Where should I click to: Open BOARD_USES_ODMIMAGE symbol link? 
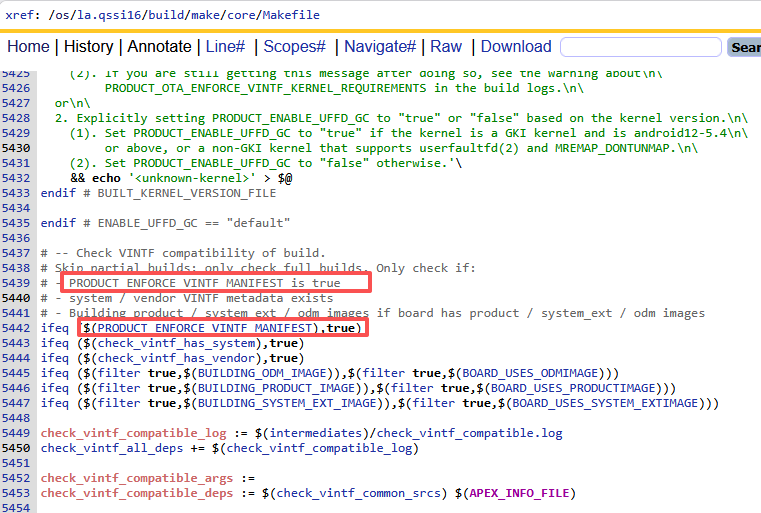(530, 374)
